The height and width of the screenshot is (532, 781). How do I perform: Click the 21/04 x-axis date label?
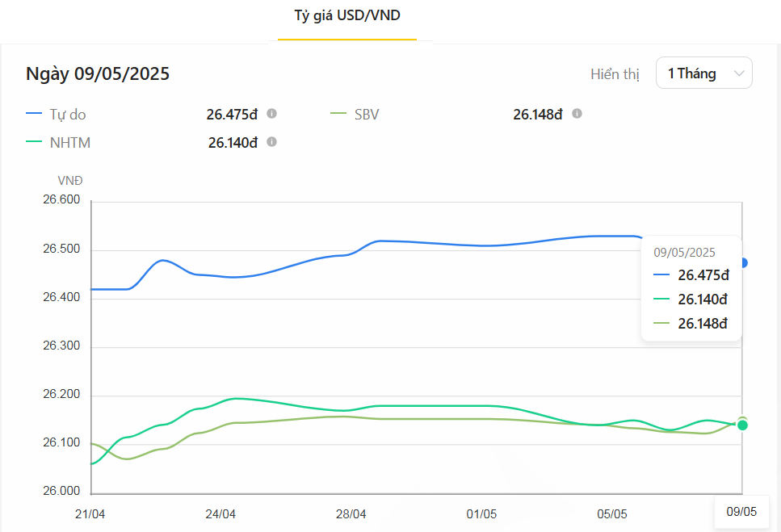click(x=90, y=514)
